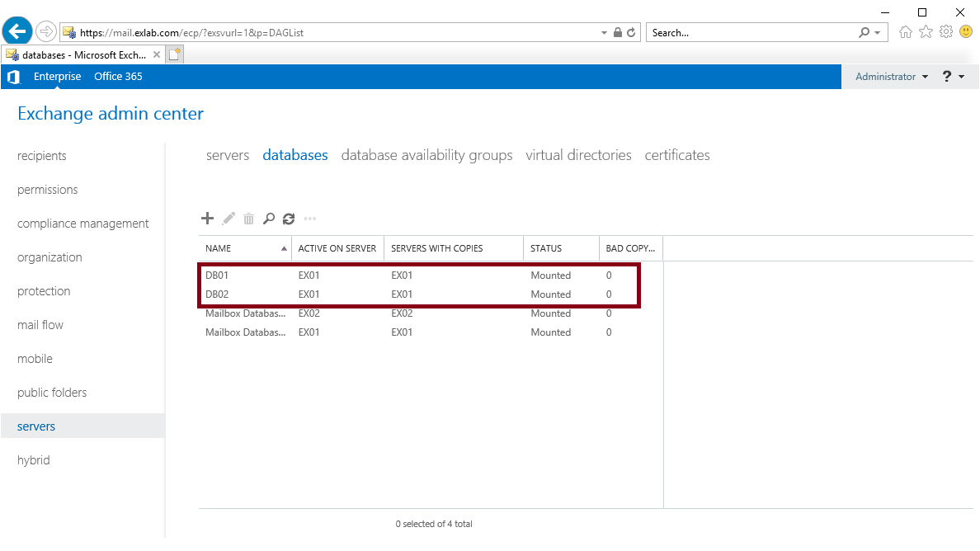Sort by NAME column header

pos(245,248)
